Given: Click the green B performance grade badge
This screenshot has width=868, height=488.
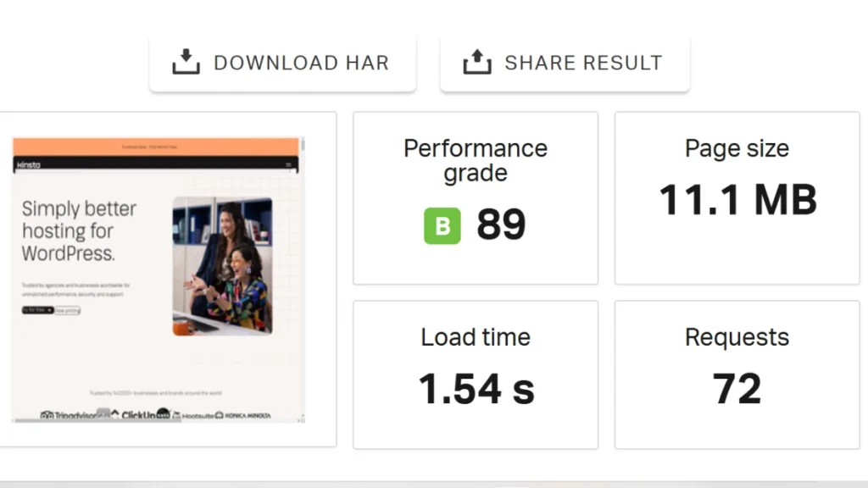Looking at the screenshot, I should click(442, 225).
